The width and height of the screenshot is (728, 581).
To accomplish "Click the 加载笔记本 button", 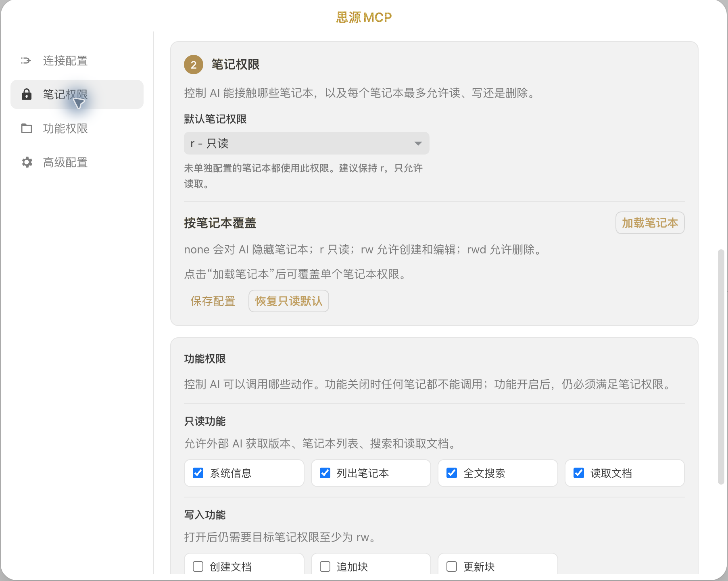I will coord(650,223).
